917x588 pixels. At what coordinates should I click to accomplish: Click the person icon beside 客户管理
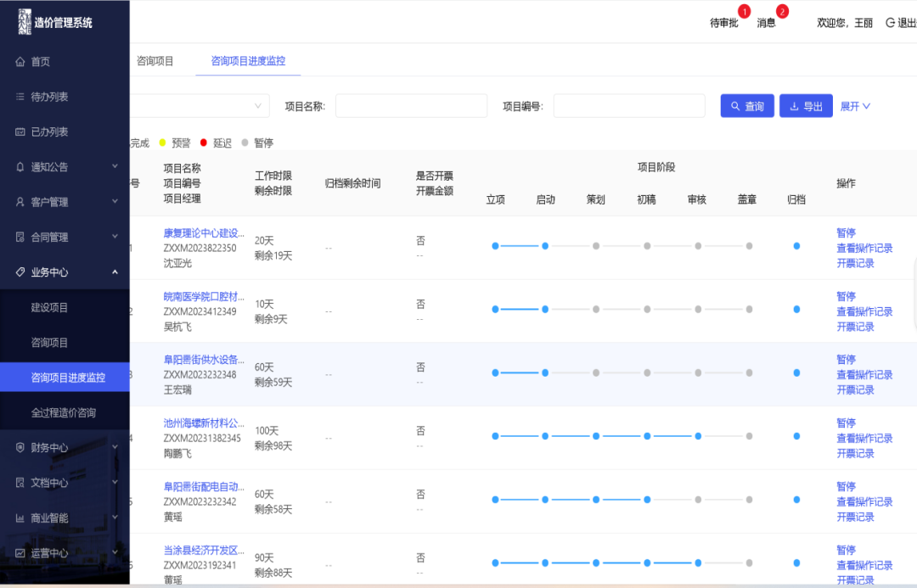click(x=20, y=202)
